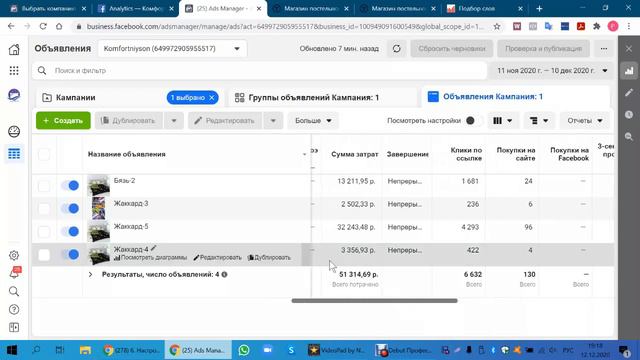Click the green Создать button
640x360 pixels.
pos(63,121)
